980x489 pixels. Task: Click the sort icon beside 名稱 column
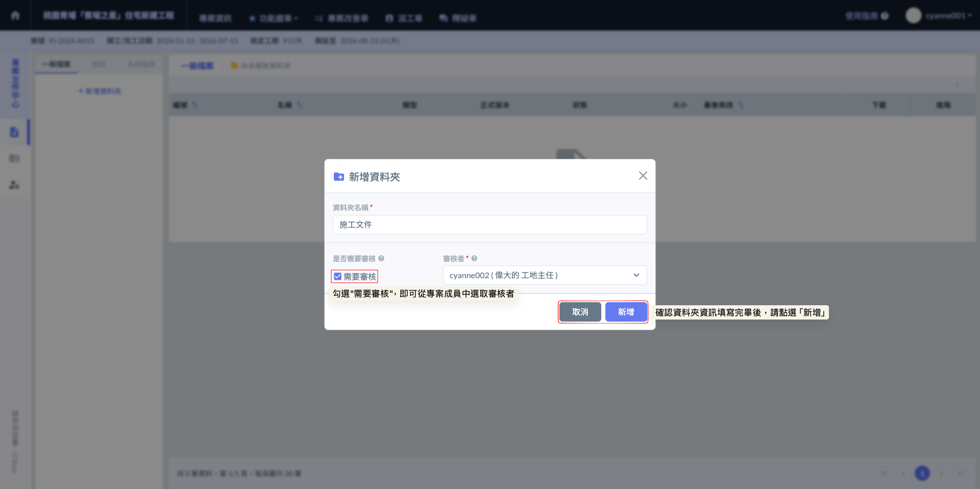(x=300, y=105)
